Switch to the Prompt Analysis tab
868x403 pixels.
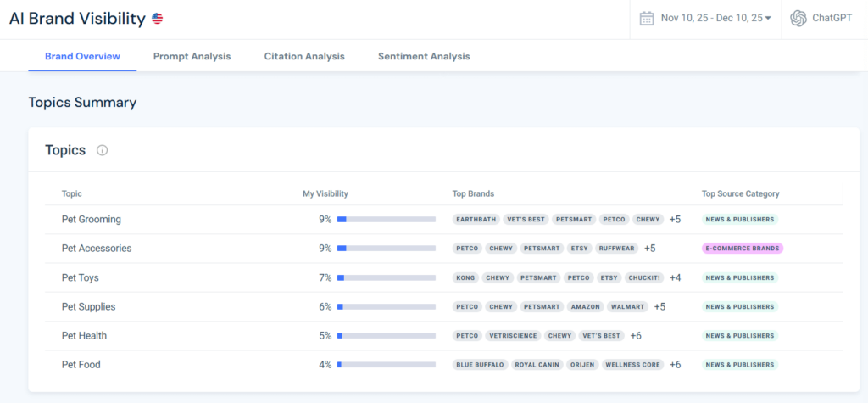click(x=192, y=56)
